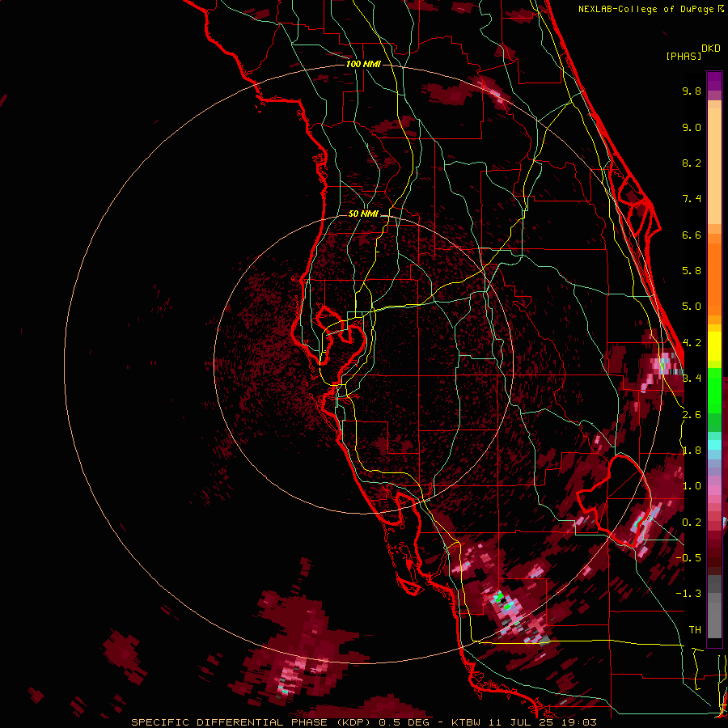Viewport: 728px width, 728px height.
Task: Click the Specific Differential Phase (KDP) caption
Action: (x=363, y=722)
